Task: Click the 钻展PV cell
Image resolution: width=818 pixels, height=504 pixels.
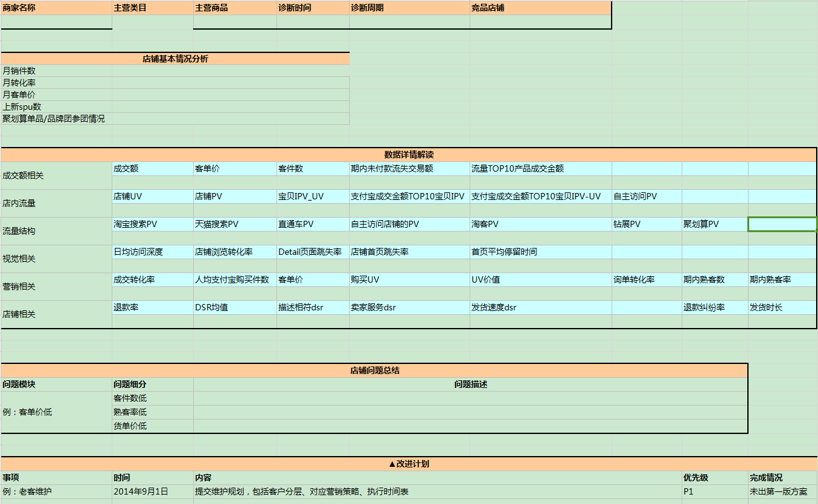Action: point(647,224)
